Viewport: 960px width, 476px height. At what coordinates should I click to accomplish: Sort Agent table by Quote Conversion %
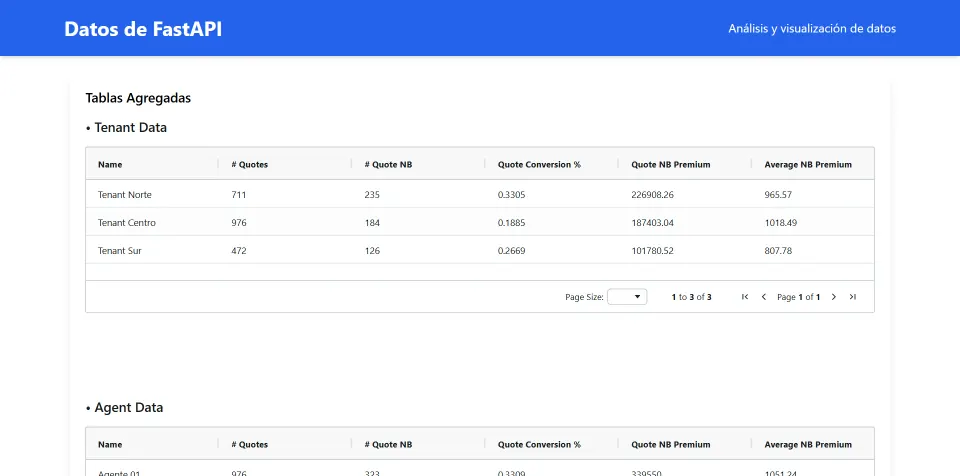tap(539, 444)
